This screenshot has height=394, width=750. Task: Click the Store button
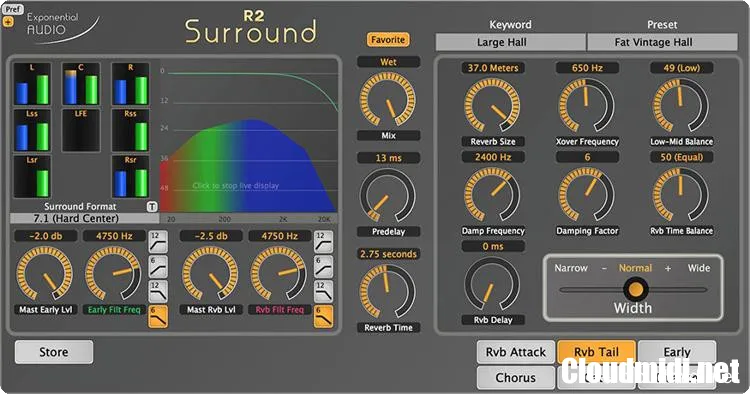point(54,352)
